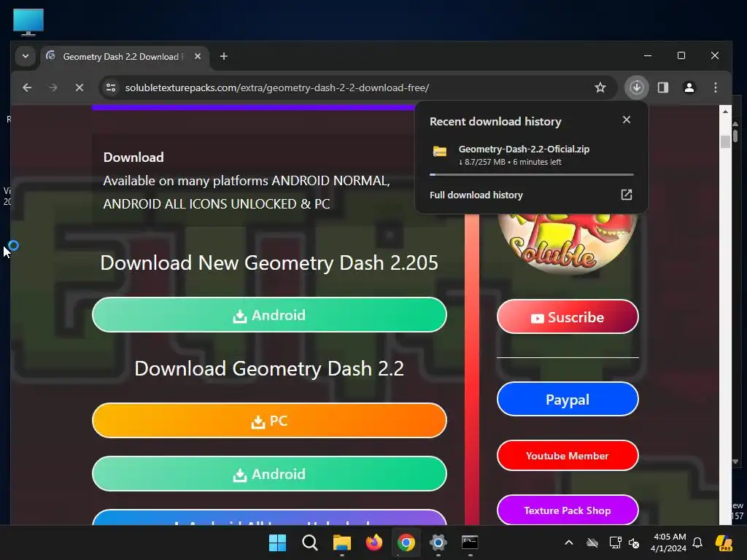Click the zip download progress bar

click(532, 175)
